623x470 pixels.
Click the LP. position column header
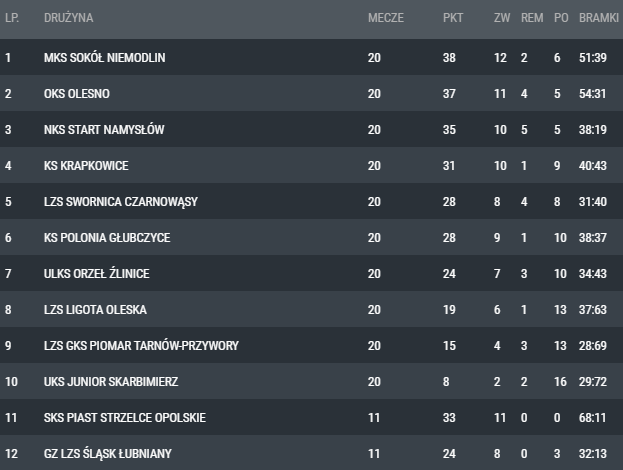[x=12, y=18]
